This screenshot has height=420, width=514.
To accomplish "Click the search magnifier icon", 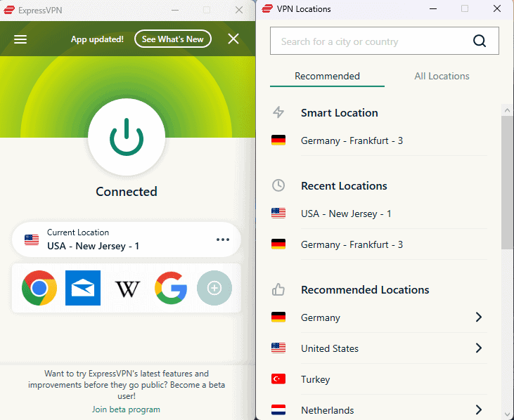I will [x=480, y=41].
